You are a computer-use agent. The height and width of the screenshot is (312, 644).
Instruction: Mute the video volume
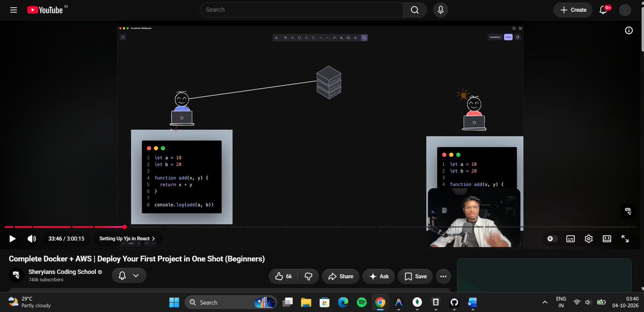click(32, 238)
